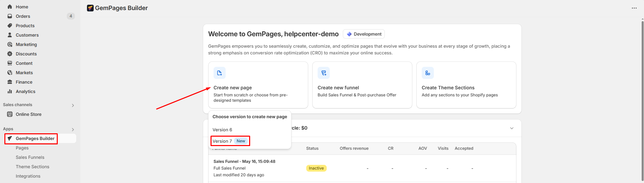Click the Home icon in sidebar
Image resolution: width=644 pixels, height=183 pixels.
pos(10,7)
